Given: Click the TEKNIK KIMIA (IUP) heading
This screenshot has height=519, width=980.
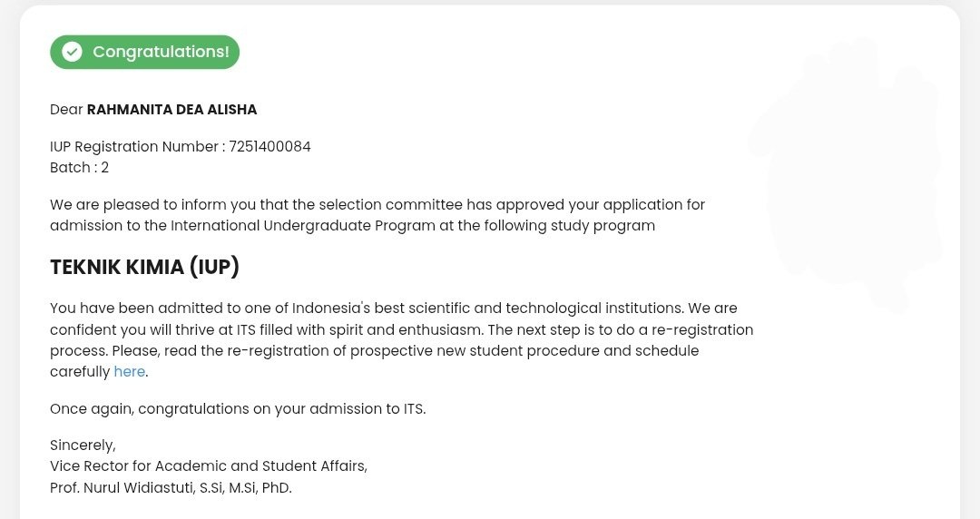Looking at the screenshot, I should pos(144,267).
